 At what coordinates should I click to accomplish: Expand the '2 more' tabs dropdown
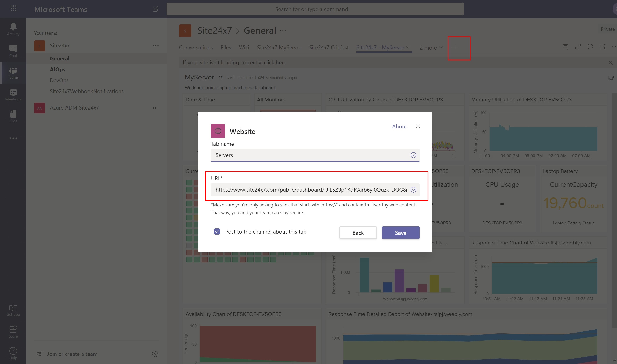(x=431, y=48)
